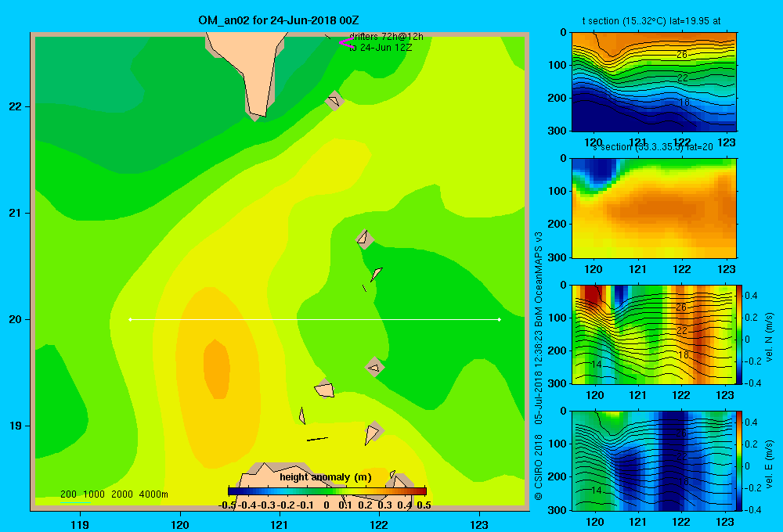
Task: Open the salinity section panel
Action: (x=654, y=208)
